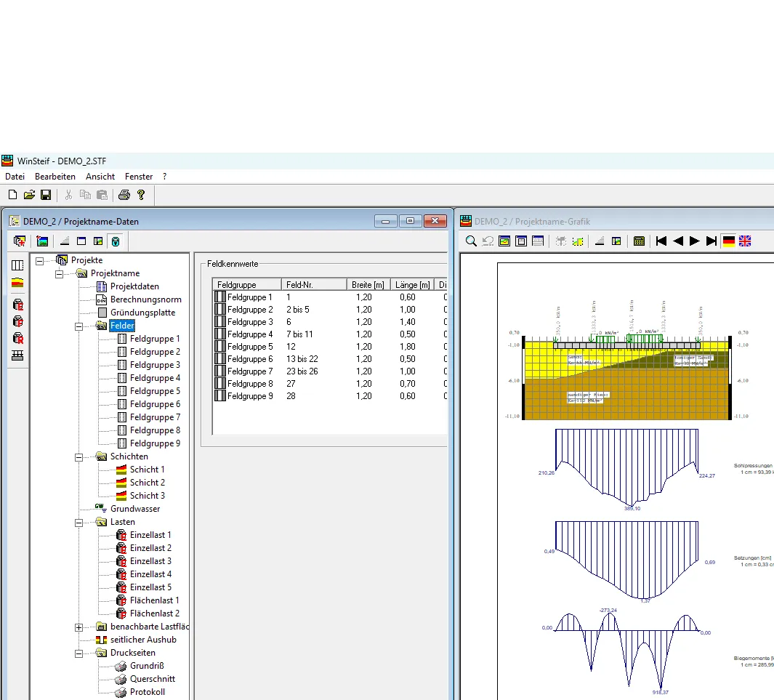Select the Feldgruppe 4 table row

coord(330,334)
